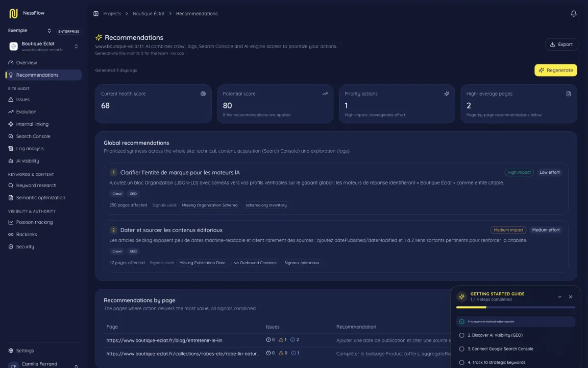Collapse the Getting Started Guide chevron
Image resolution: width=588 pixels, height=368 pixels.
click(x=559, y=296)
